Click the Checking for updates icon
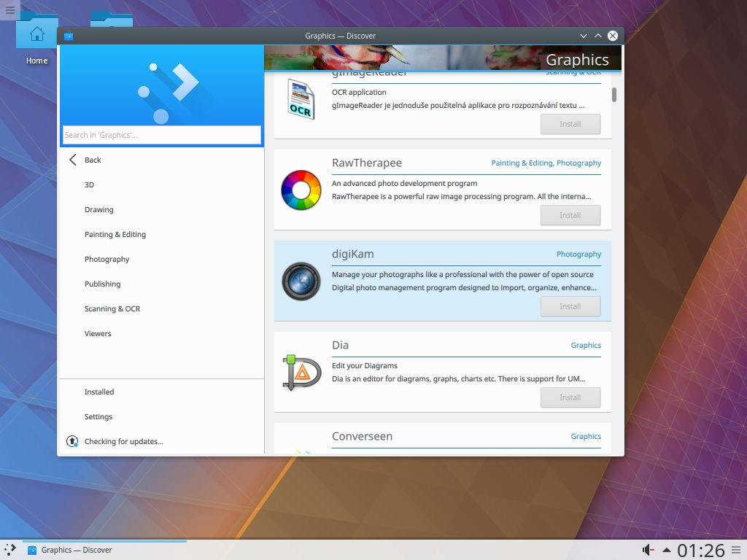 72,441
